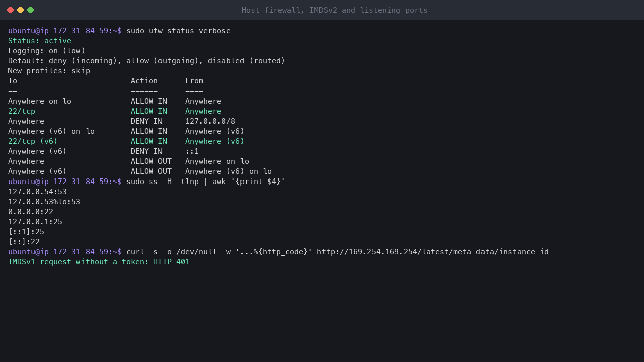The height and width of the screenshot is (362, 644).
Task: Click the 'Default: deny (incoming)' policy line
Action: pyautogui.click(x=146, y=61)
